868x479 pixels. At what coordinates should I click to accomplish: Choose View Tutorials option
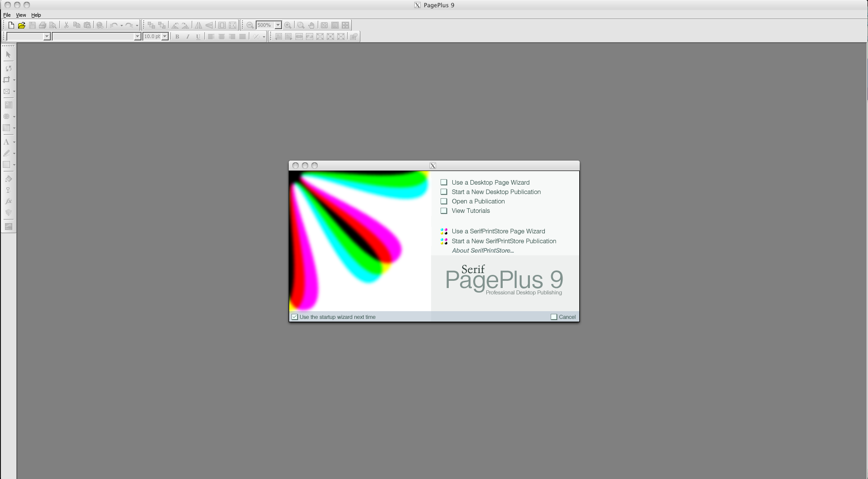click(465, 211)
